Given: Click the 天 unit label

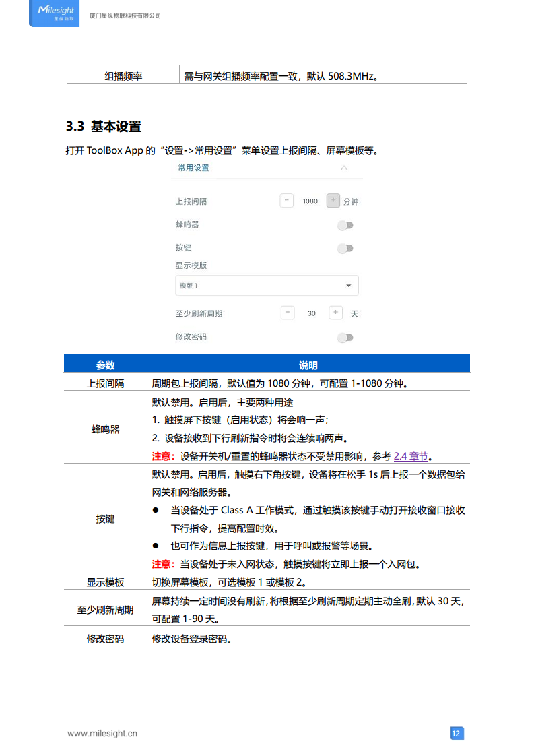Looking at the screenshot, I should click(x=354, y=314).
